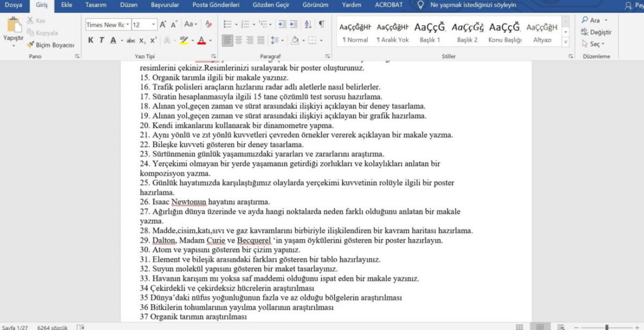
Task: Click the Kopyala copy button
Action: [x=42, y=33]
